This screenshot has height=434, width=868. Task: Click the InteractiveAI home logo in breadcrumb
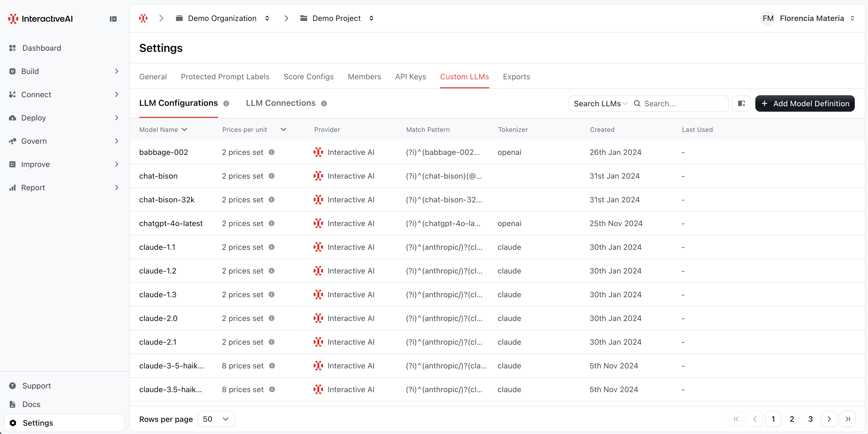pos(143,18)
